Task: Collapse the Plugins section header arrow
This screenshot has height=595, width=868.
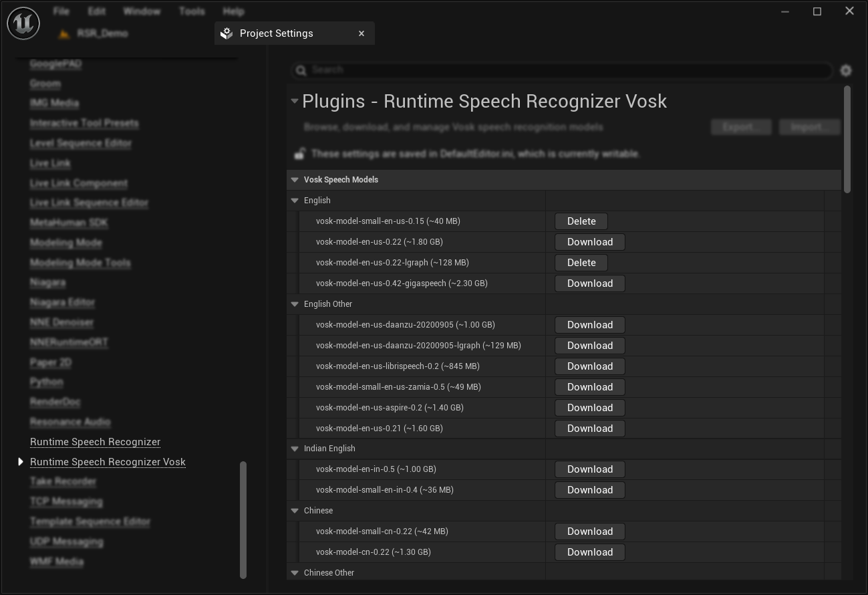Action: tap(294, 102)
